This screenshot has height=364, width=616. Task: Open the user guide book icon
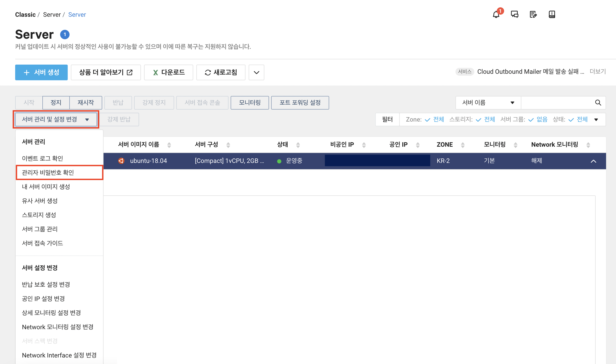point(552,14)
